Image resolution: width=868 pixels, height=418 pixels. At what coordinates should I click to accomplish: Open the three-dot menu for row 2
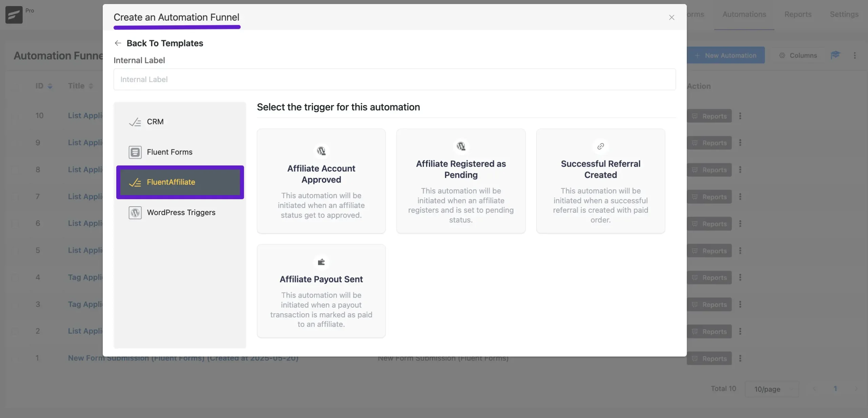740,332
